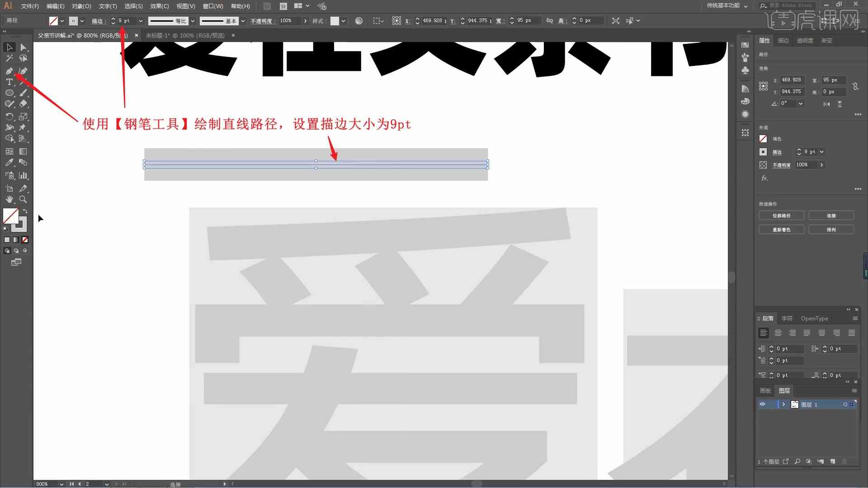
Task: Toggle layer visibility for 图层1
Action: [x=762, y=404]
